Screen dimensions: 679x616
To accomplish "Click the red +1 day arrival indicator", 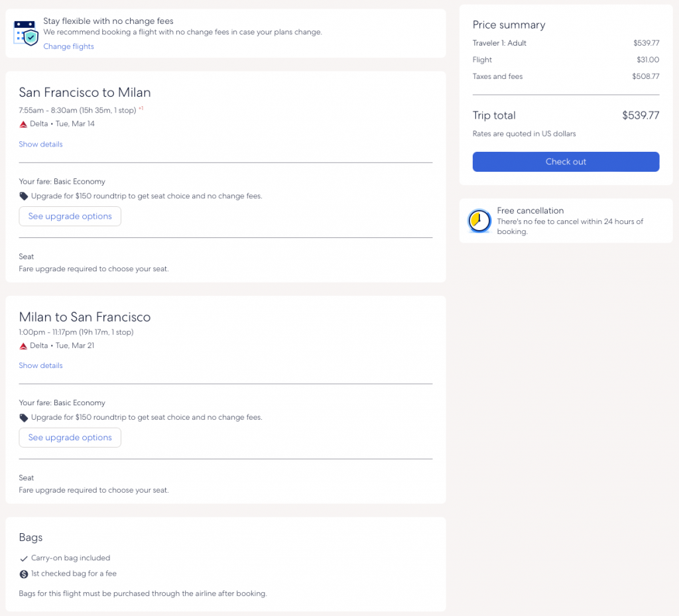I will coord(141,108).
